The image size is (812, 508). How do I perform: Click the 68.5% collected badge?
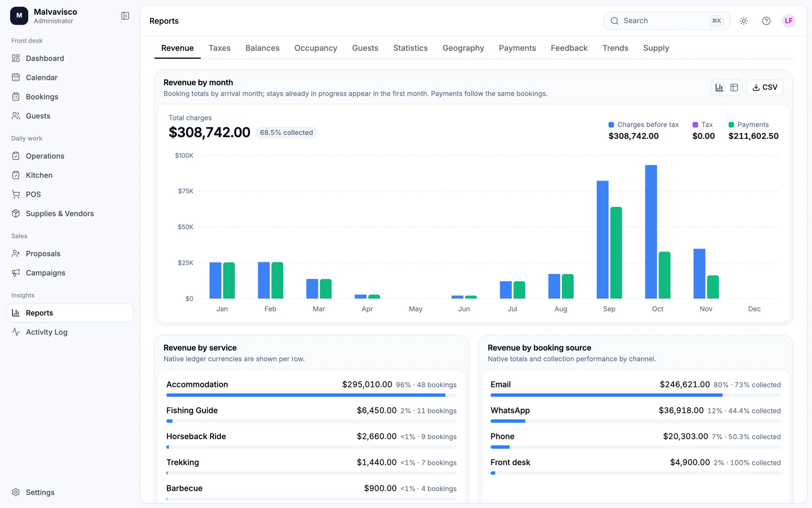(x=286, y=133)
